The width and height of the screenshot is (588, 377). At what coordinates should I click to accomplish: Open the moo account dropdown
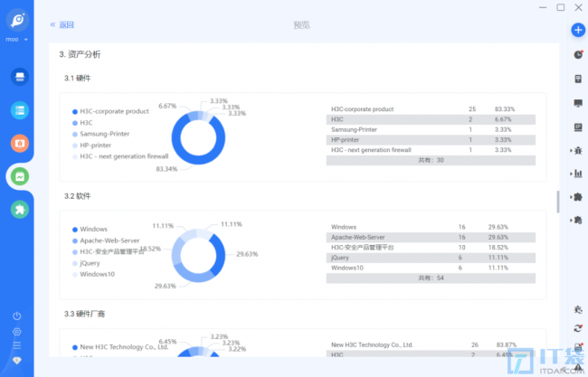pos(17,40)
